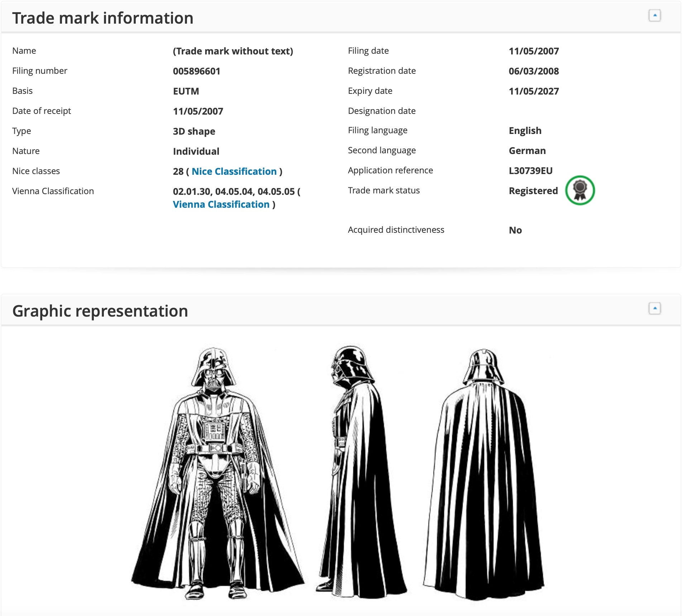This screenshot has height=616, width=682.
Task: Click the Registered status ribbon icon
Action: 580,190
